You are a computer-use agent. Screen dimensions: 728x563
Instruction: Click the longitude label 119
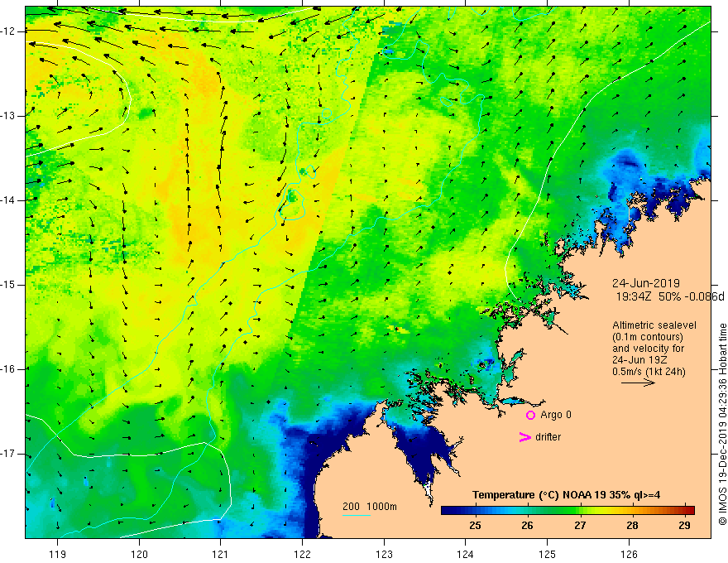click(x=58, y=554)
